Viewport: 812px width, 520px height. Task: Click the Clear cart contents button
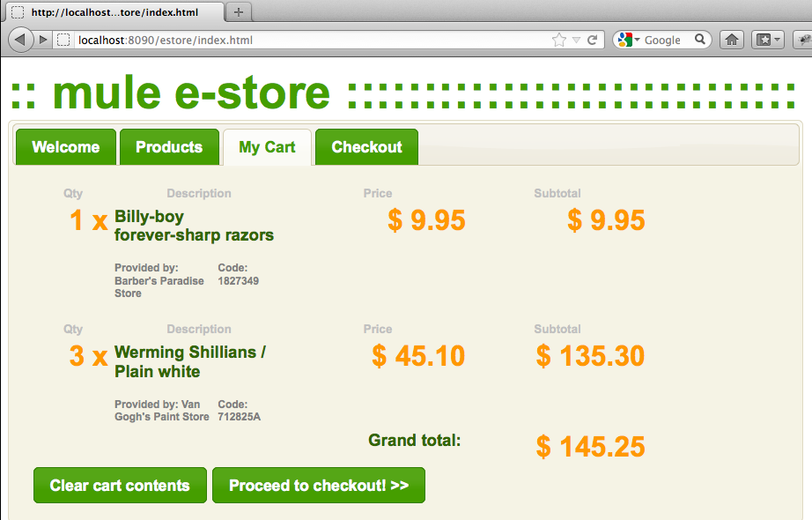[x=120, y=485]
